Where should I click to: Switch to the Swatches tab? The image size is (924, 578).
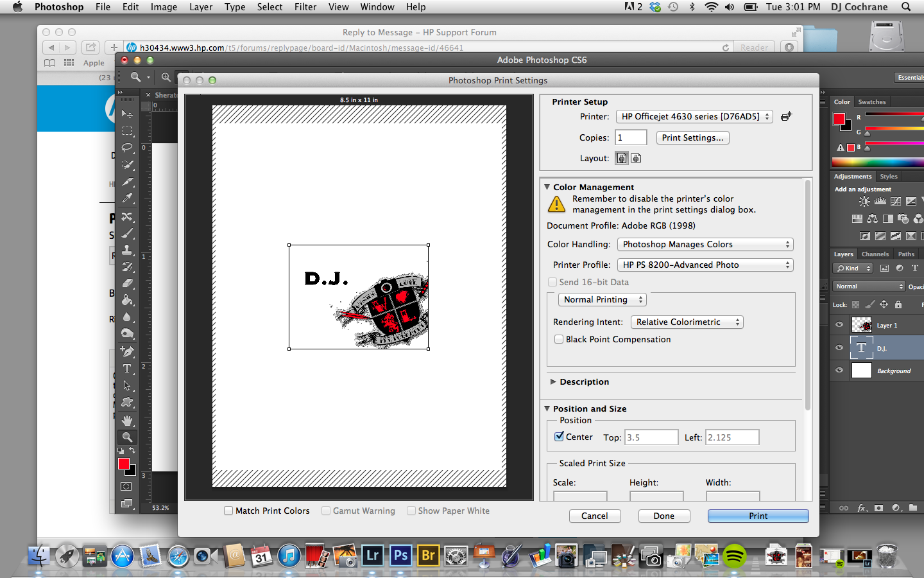coord(871,101)
